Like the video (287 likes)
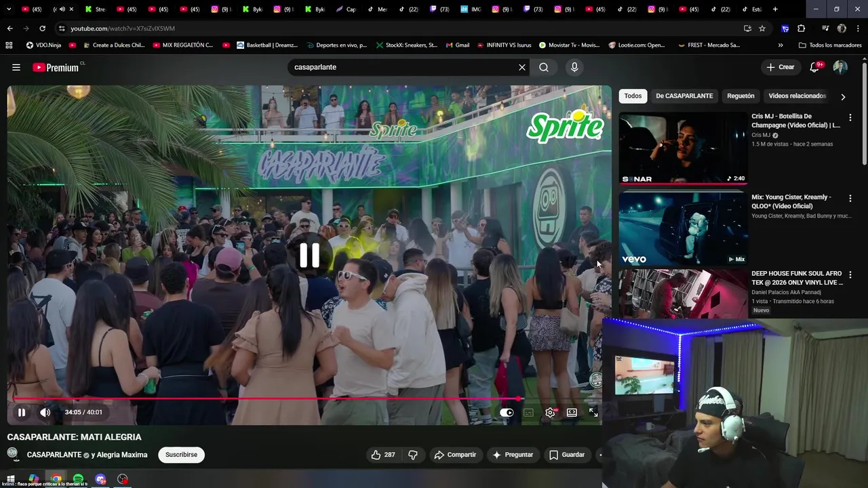868x488 pixels. point(383,455)
